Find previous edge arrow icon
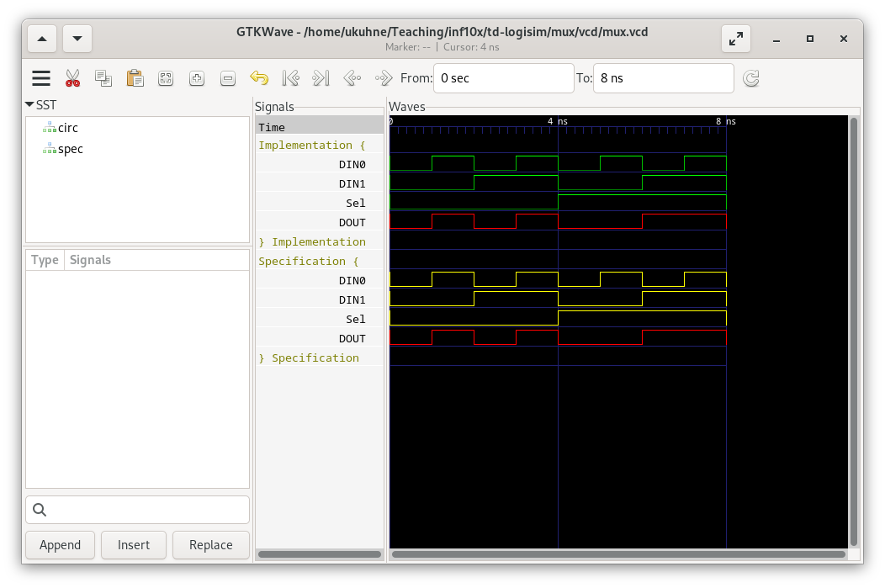This screenshot has height=588, width=885. click(352, 78)
